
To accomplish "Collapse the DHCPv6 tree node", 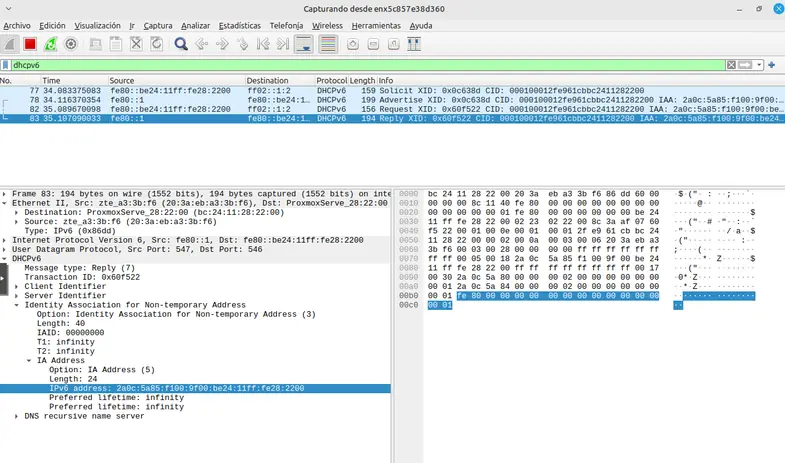I will pos(5,259).
